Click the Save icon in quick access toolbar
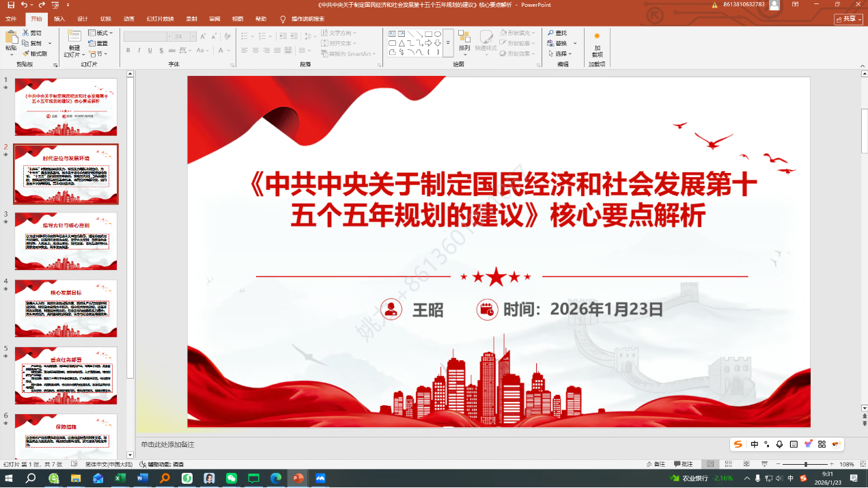 [10, 5]
